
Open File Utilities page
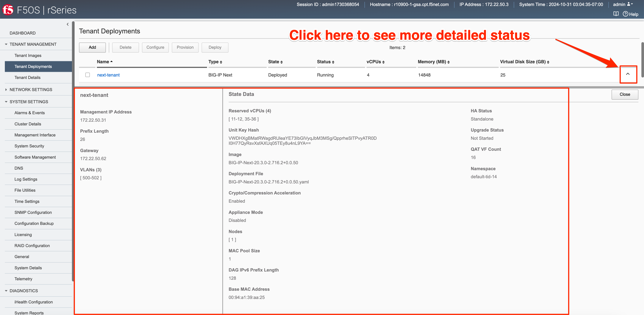coord(25,190)
